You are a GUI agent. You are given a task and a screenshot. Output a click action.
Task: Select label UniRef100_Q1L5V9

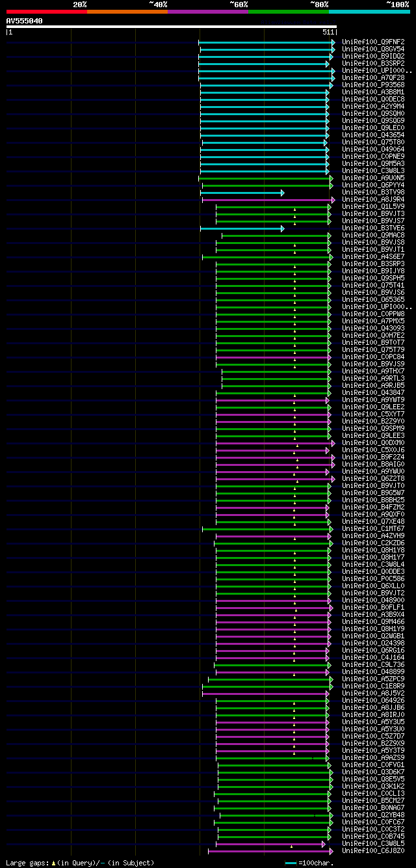tap(374, 206)
